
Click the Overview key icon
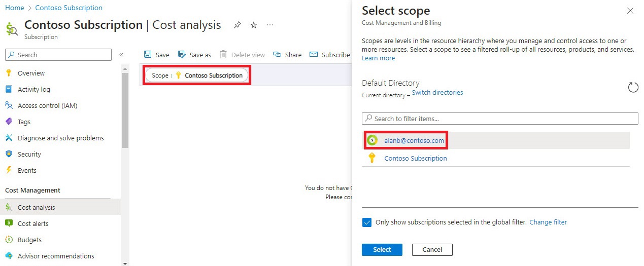click(9, 73)
